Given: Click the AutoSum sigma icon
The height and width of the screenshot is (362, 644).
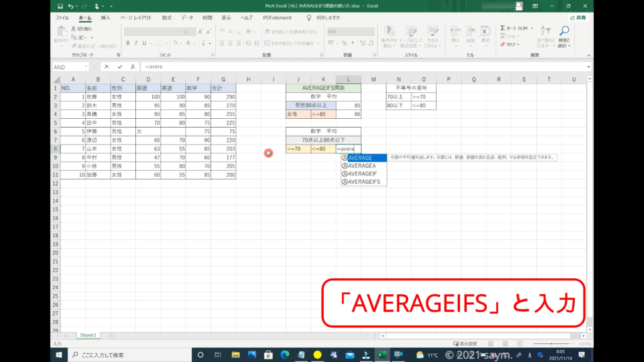Looking at the screenshot, I should tap(503, 28).
